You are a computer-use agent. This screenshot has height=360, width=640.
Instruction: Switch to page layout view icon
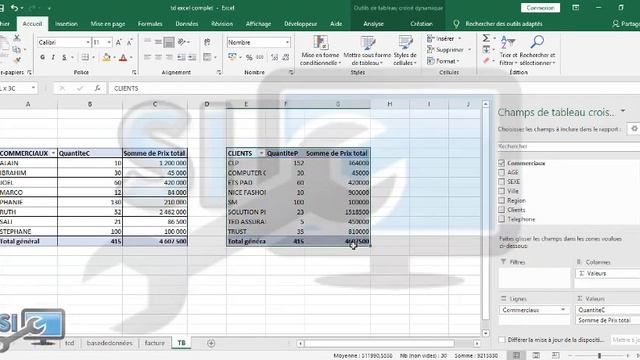point(536,356)
